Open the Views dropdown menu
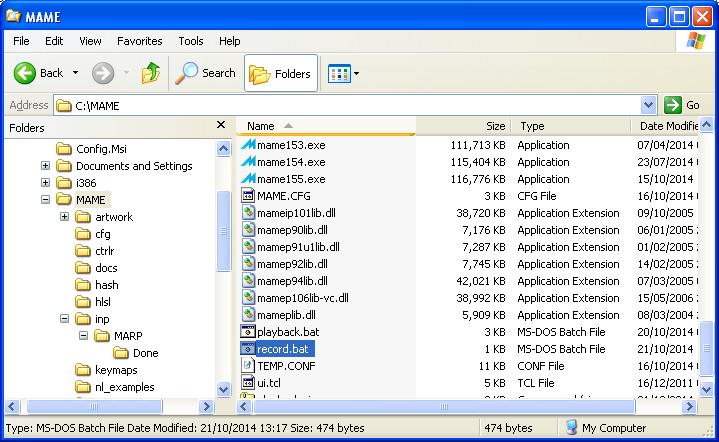This screenshot has height=442, width=719. point(344,73)
